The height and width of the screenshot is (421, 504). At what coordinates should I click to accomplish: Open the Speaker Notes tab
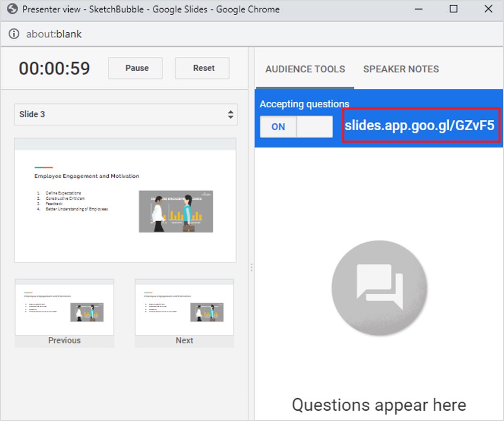tap(401, 69)
